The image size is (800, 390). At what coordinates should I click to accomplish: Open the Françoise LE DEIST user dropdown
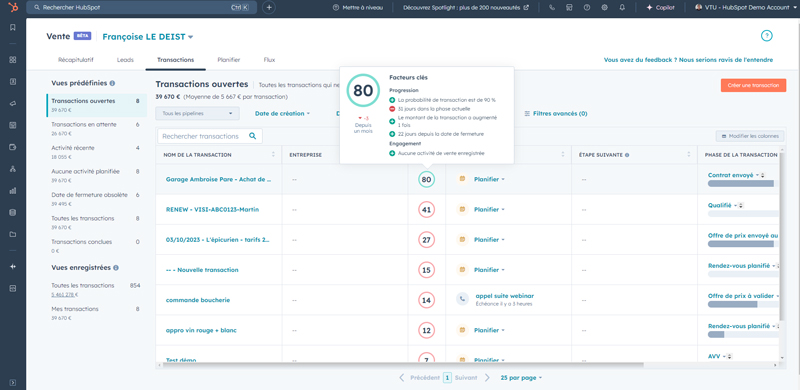coord(148,37)
